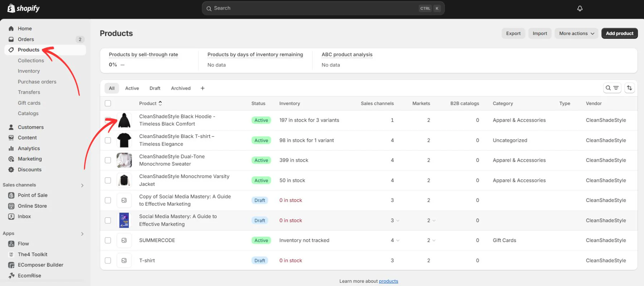Click the Customers person icon
The image size is (644, 286).
tap(11, 127)
